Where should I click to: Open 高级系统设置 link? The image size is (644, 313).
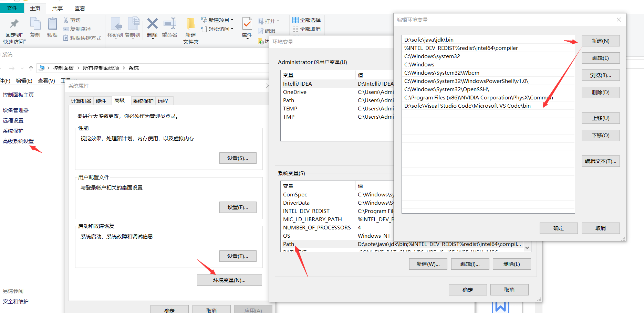[x=18, y=141]
